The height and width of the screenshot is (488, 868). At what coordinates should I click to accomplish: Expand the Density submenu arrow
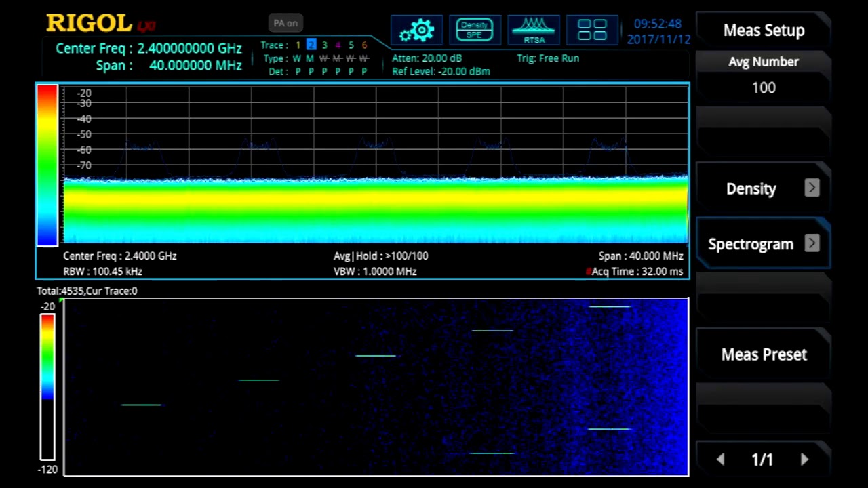click(x=812, y=188)
